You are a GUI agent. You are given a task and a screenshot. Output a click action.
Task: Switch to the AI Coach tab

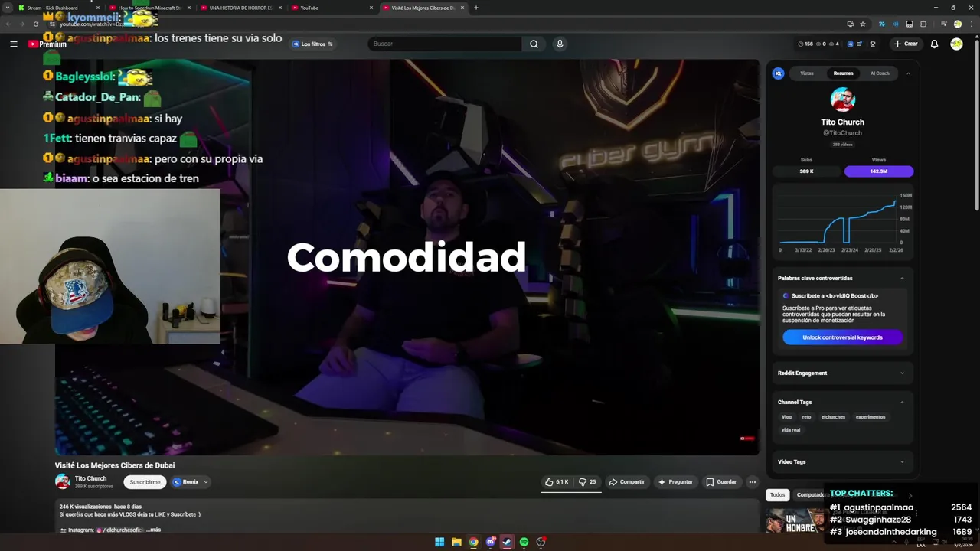[x=880, y=73]
